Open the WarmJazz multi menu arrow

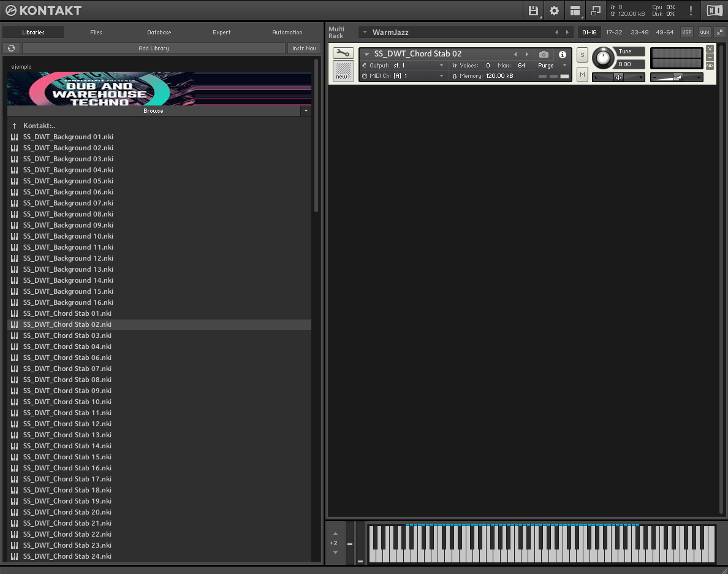tap(365, 32)
